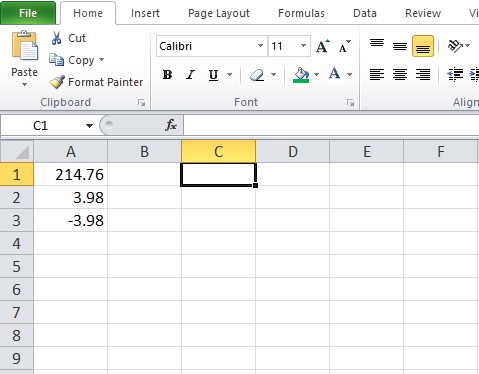Shrink font size with smaller A icon
Viewport: 479px width, 374px height.
[x=344, y=46]
